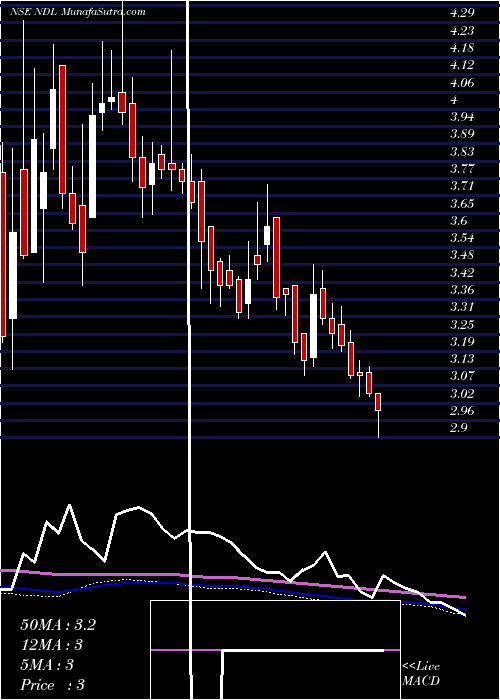Click the '12MA : 3' indicator text
The width and height of the screenshot is (500, 700).
click(x=52, y=645)
